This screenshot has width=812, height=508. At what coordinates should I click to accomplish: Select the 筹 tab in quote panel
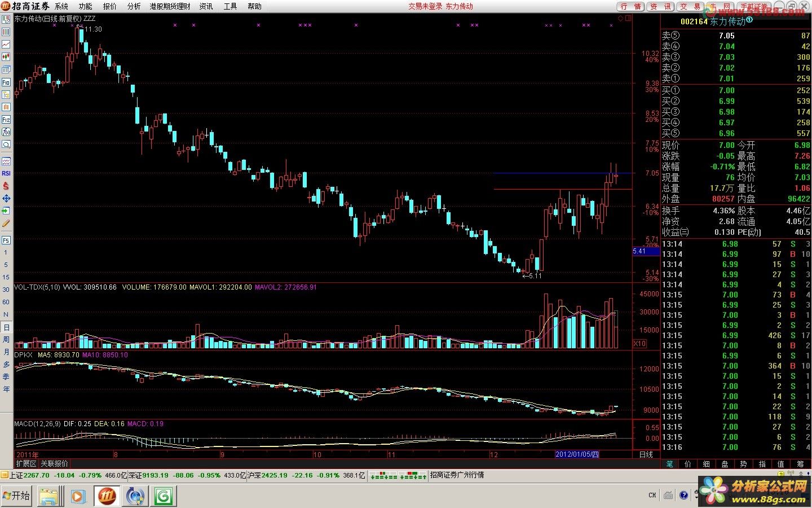pos(800,464)
